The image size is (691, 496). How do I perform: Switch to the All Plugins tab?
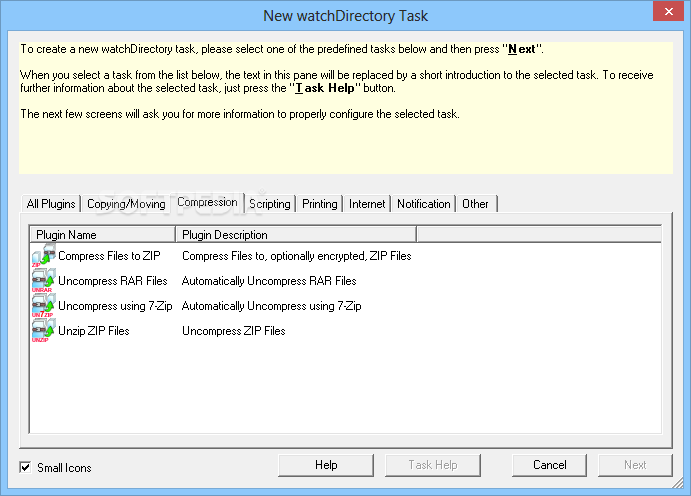point(51,204)
